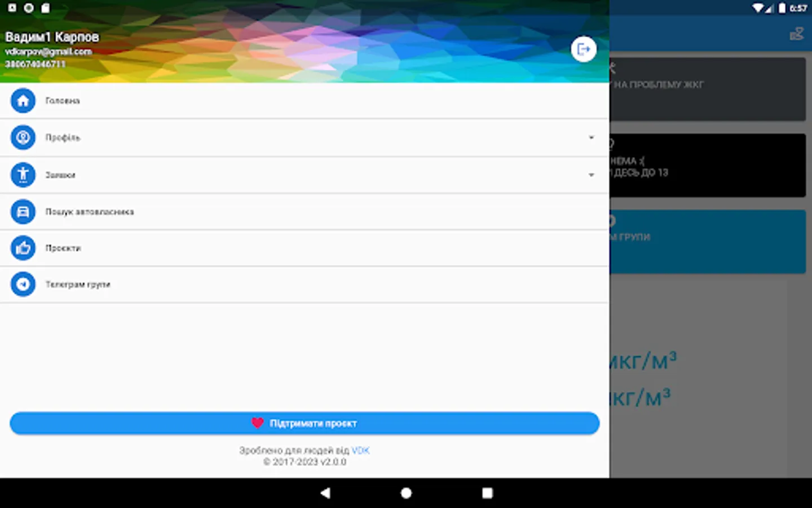Tap the profile icon beside Профіль

pyautogui.click(x=23, y=138)
